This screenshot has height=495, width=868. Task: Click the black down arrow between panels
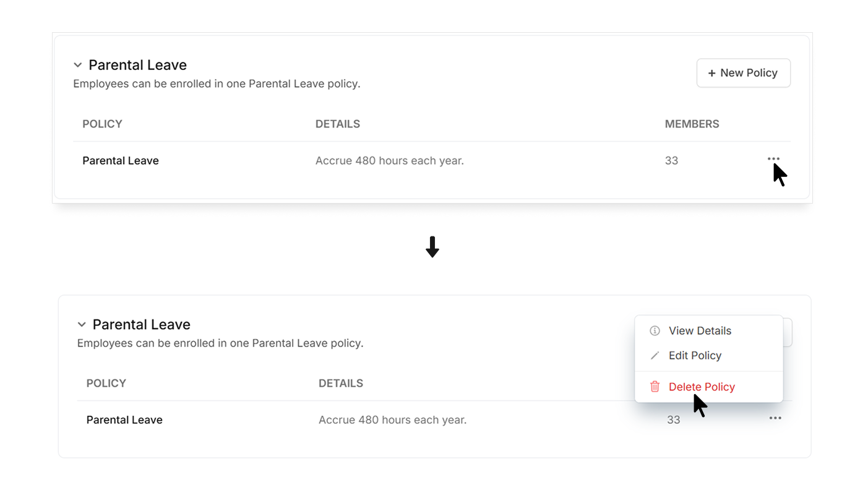click(x=432, y=247)
